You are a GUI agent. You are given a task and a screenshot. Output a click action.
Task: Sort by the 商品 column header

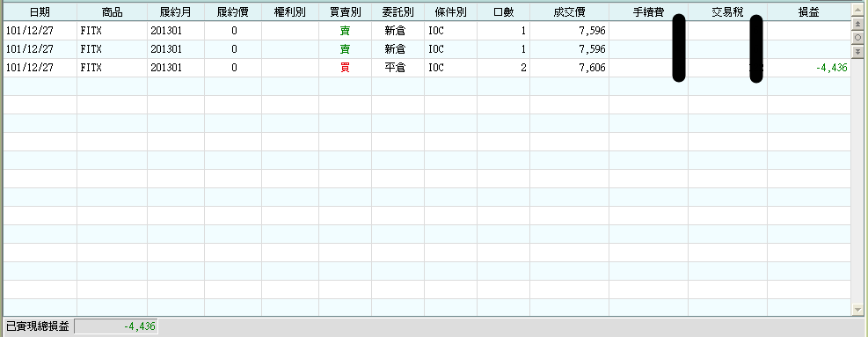(113, 12)
